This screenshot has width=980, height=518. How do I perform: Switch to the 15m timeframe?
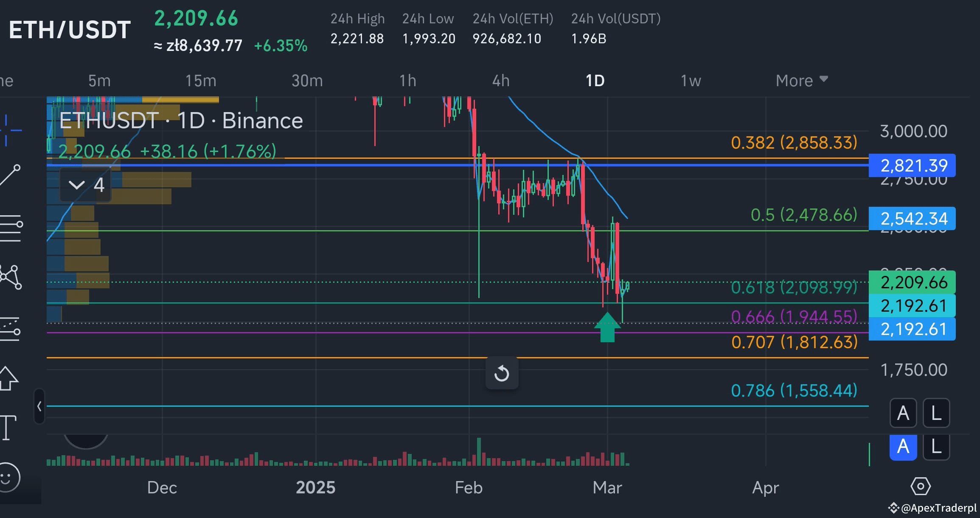click(201, 81)
